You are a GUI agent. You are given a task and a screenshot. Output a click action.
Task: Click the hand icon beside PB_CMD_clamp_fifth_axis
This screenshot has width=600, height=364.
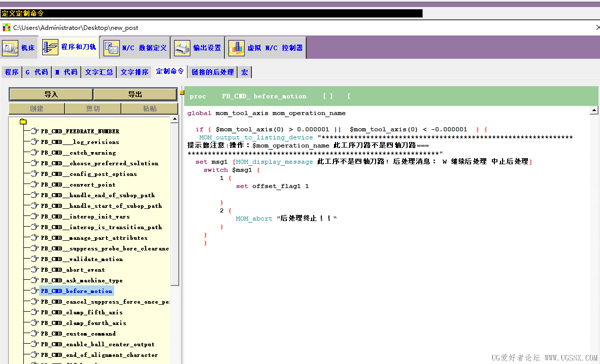coord(35,312)
